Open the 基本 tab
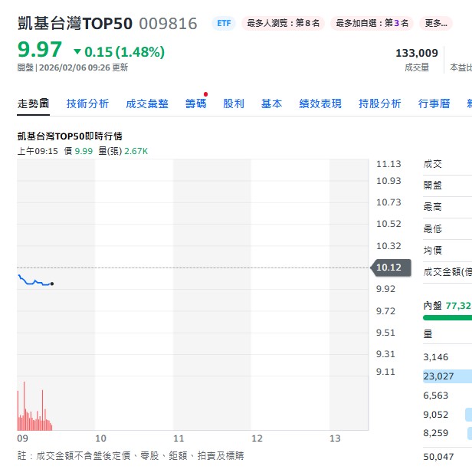This screenshot has height=476, width=472. click(x=271, y=103)
